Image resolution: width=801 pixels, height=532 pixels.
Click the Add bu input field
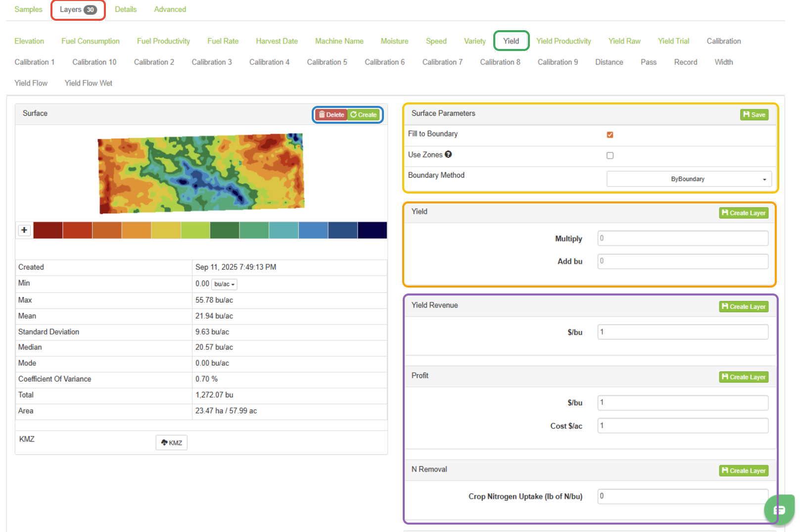683,261
